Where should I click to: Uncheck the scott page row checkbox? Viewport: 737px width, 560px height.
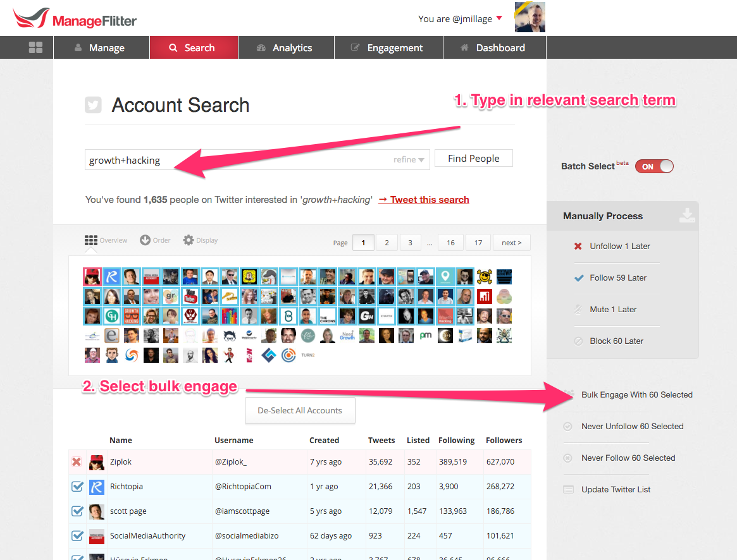[78, 511]
